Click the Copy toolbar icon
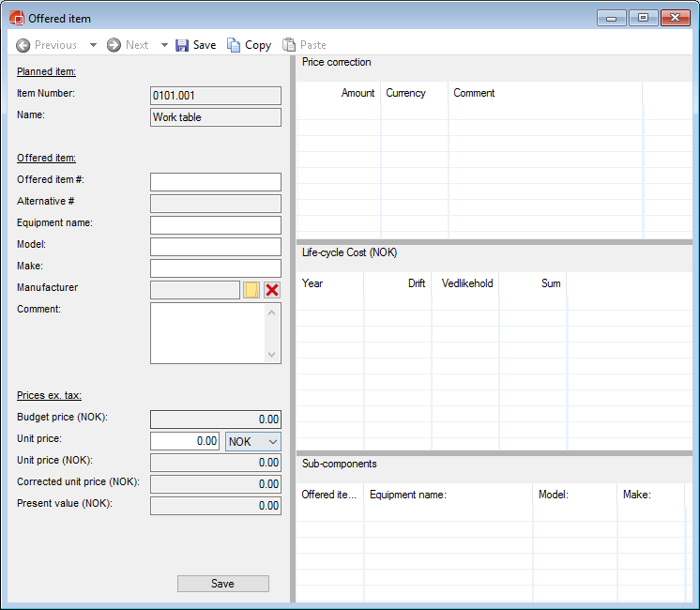 (x=234, y=45)
